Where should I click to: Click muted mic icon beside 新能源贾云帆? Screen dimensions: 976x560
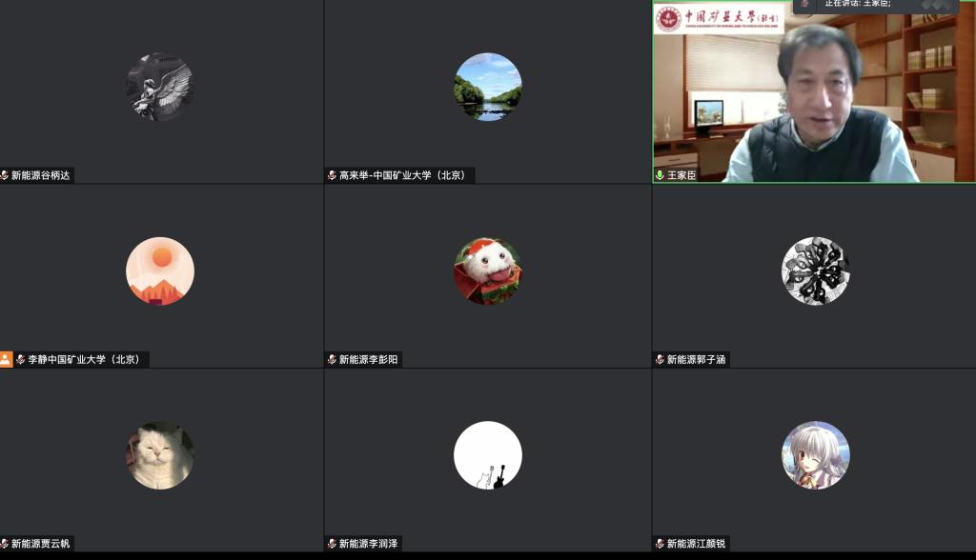(5, 544)
